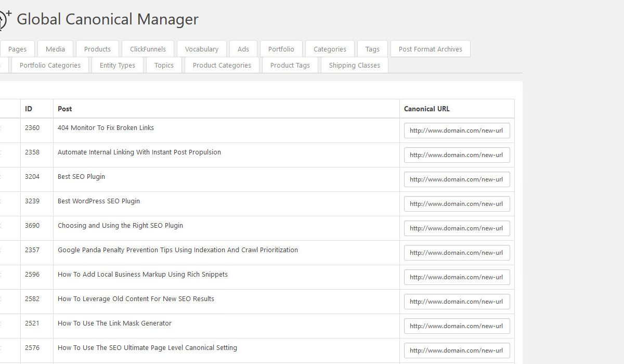
Task: Go to the ClickFunnels tab
Action: (148, 49)
